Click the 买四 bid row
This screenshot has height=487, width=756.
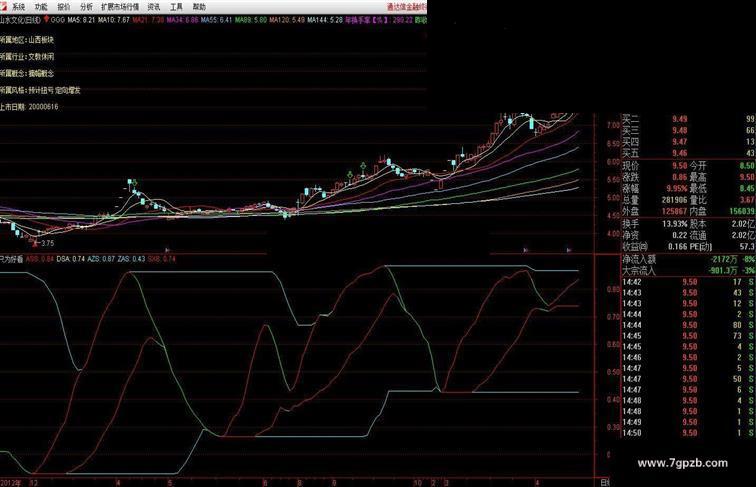click(688, 142)
